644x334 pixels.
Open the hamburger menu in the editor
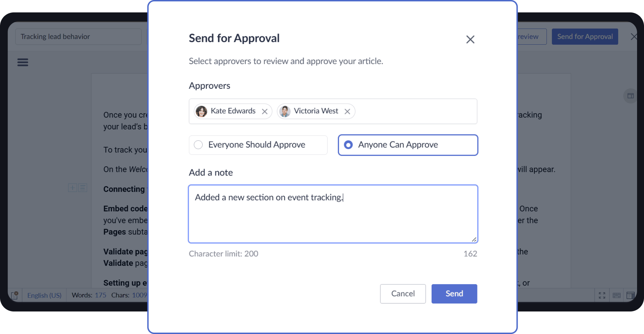[x=23, y=62]
